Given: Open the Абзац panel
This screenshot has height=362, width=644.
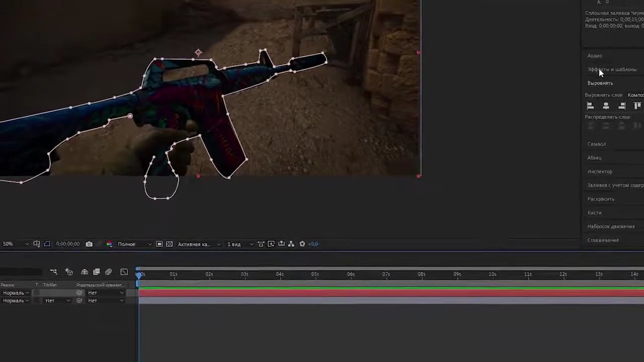Looking at the screenshot, I should coord(595,158).
